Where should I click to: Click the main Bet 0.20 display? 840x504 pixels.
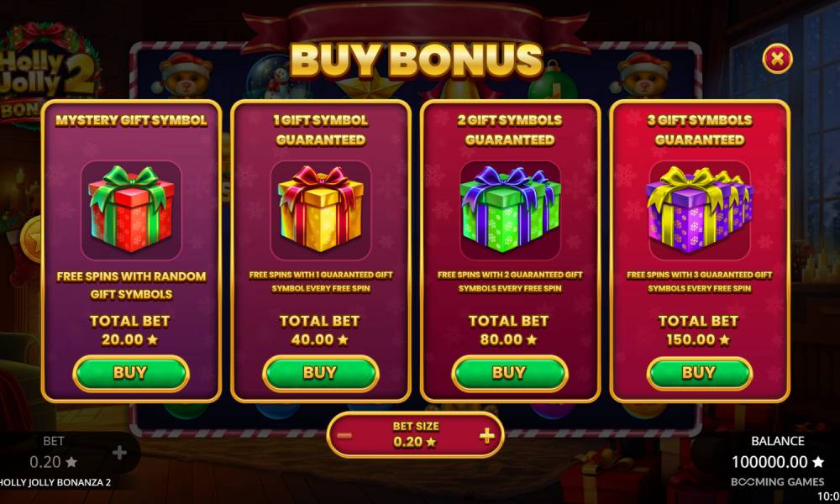tap(53, 462)
